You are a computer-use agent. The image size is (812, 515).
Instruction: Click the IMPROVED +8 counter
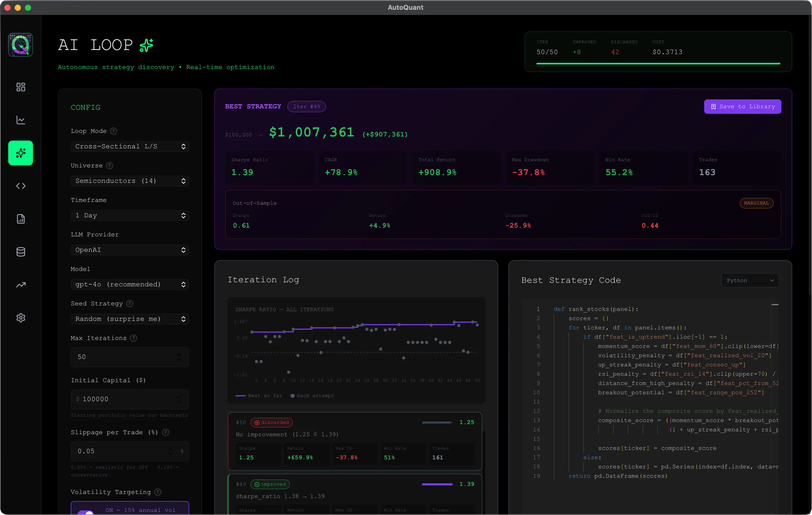(x=584, y=48)
